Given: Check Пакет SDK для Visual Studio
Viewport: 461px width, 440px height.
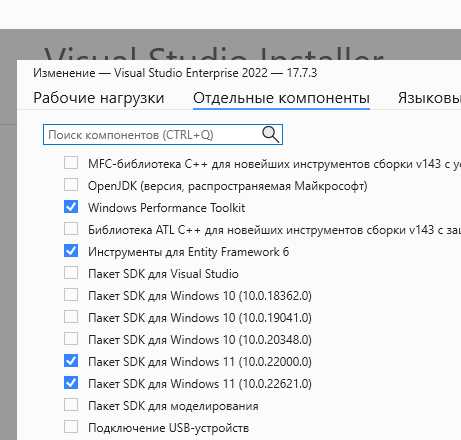Looking at the screenshot, I should [71, 273].
